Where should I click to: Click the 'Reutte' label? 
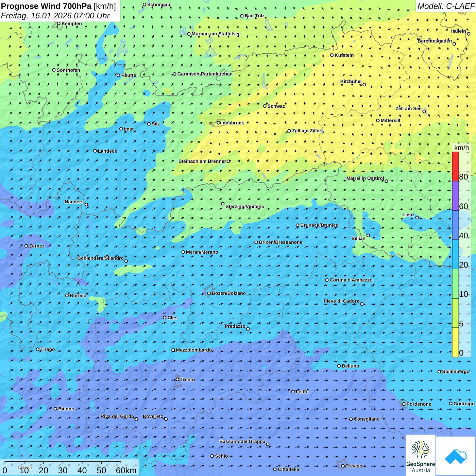129,75
